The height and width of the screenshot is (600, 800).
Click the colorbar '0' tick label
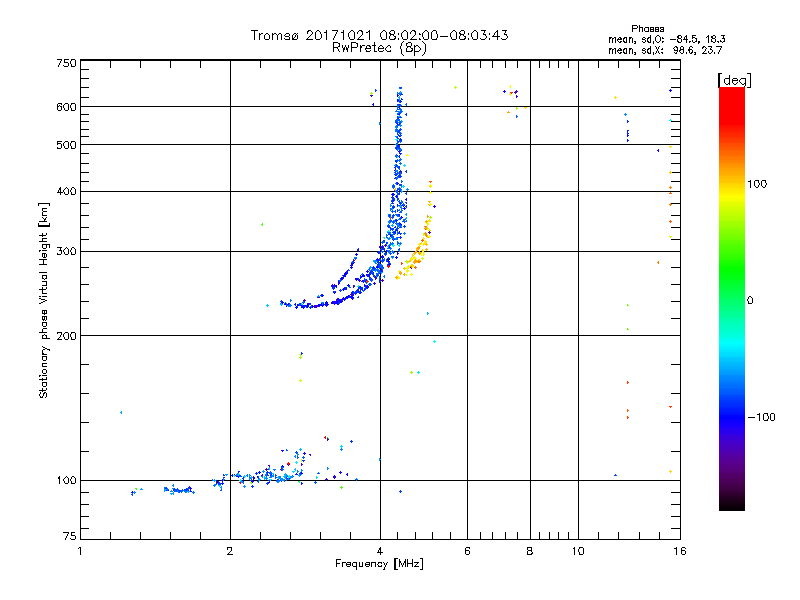(x=750, y=301)
